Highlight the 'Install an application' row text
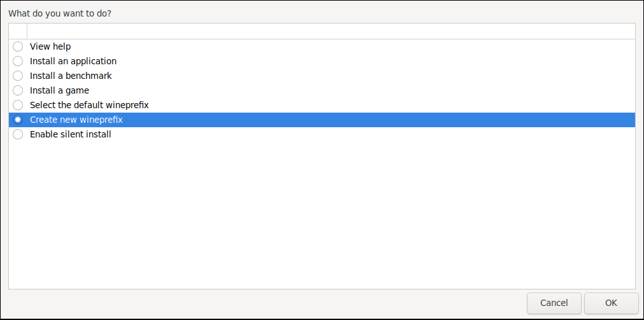 [73, 61]
